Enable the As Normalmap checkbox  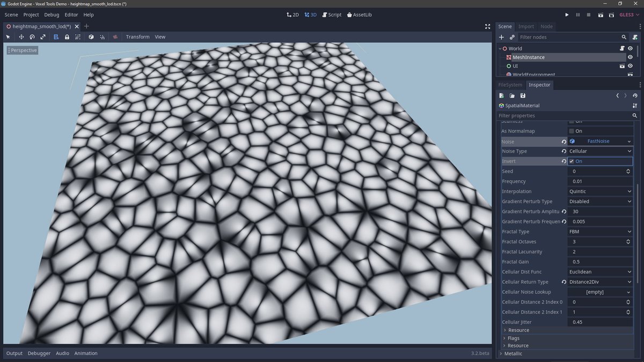click(x=572, y=131)
